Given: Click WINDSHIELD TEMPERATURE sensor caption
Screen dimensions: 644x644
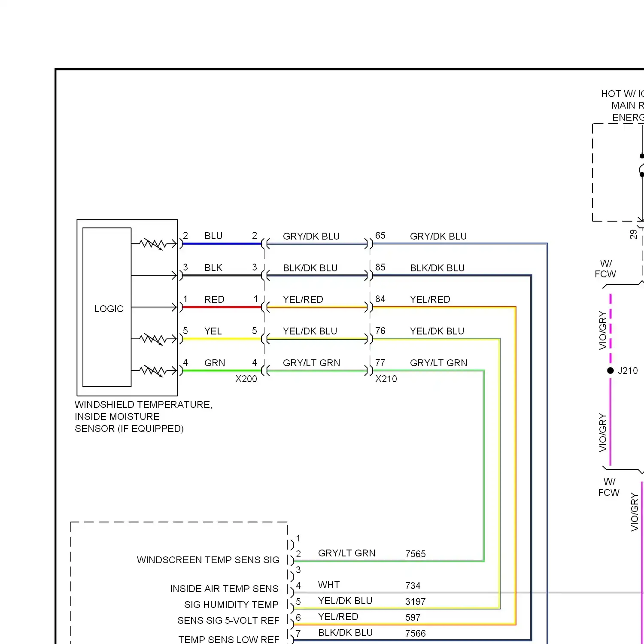Looking at the screenshot, I should click(143, 416).
